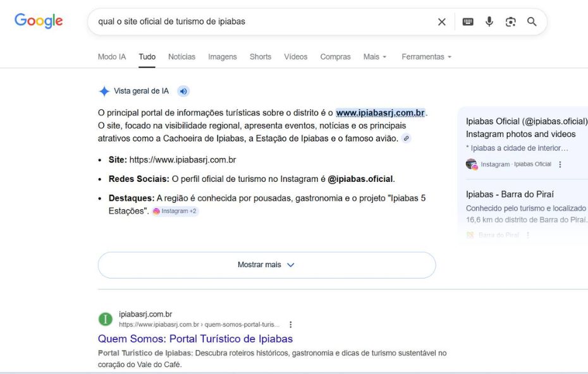
Task: Switch to the Imagens tab
Action: tap(223, 57)
